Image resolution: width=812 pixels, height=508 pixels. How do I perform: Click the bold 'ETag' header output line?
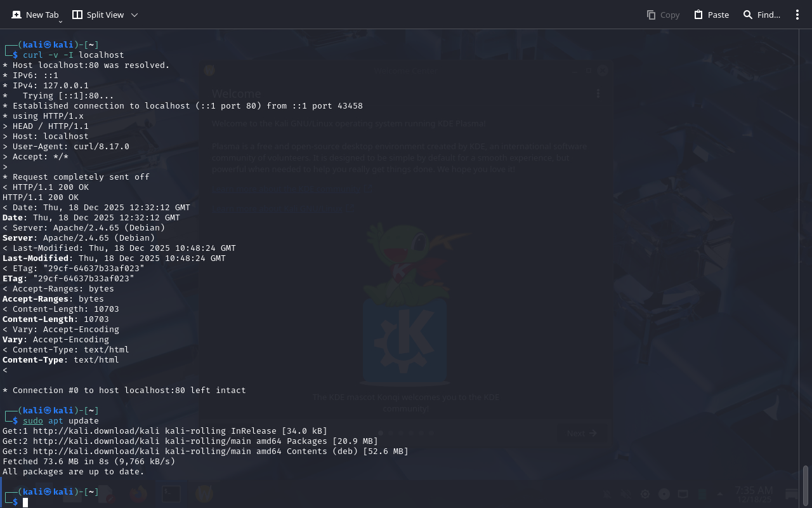(x=69, y=279)
